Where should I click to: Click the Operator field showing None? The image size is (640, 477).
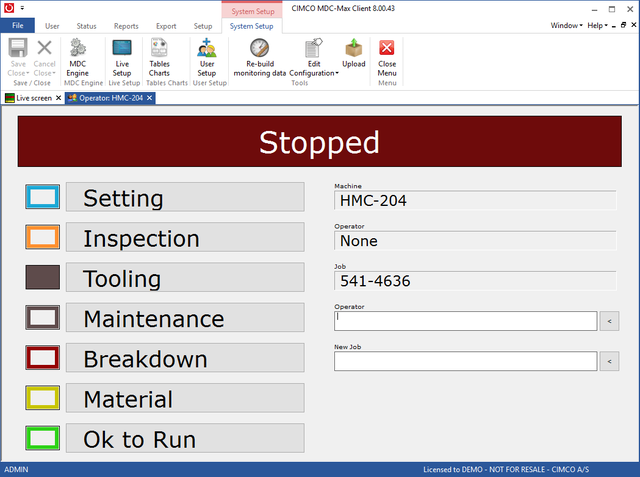coord(475,241)
